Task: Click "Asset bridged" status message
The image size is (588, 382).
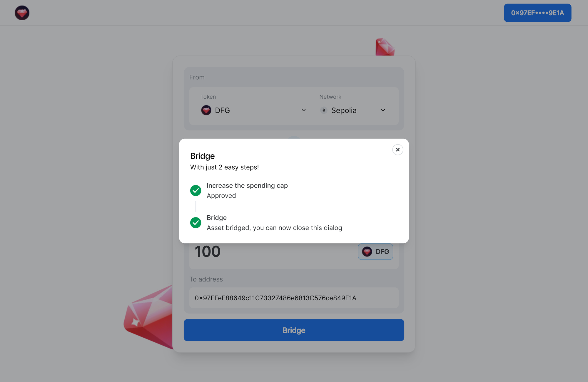Action: point(274,228)
